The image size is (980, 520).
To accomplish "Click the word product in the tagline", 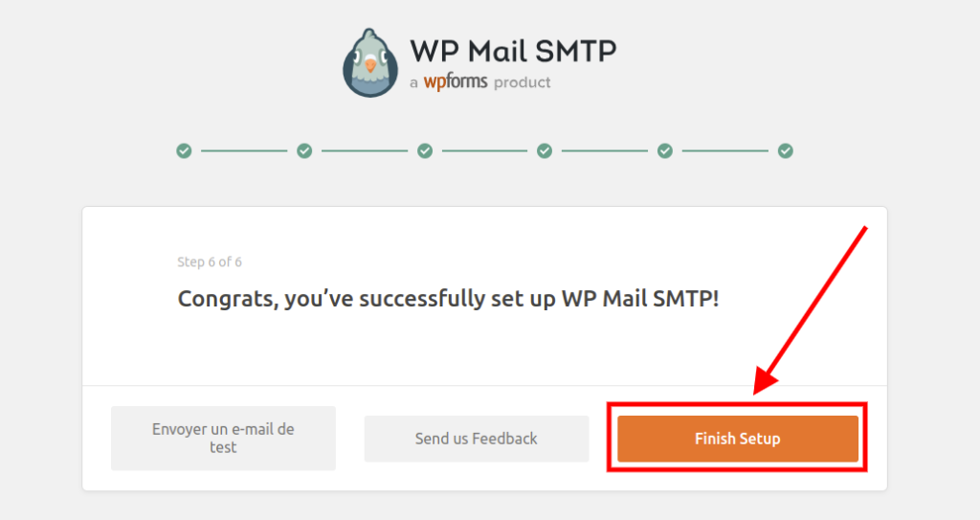I will tap(523, 82).
